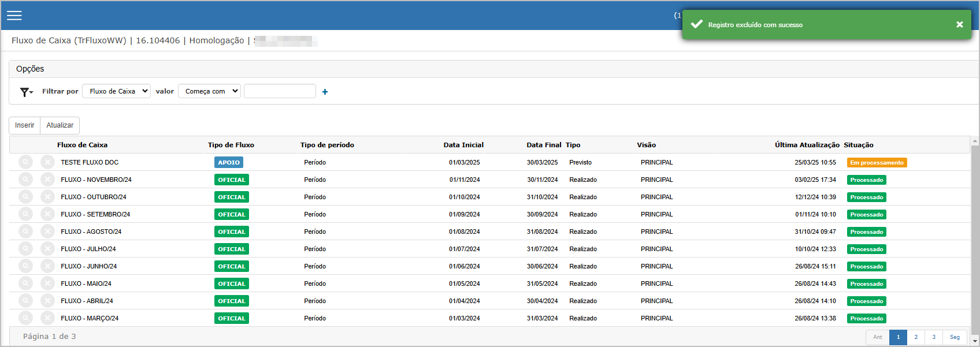Image resolution: width=980 pixels, height=347 pixels.
Task: Click the 'Opções' panel heading
Action: point(30,69)
